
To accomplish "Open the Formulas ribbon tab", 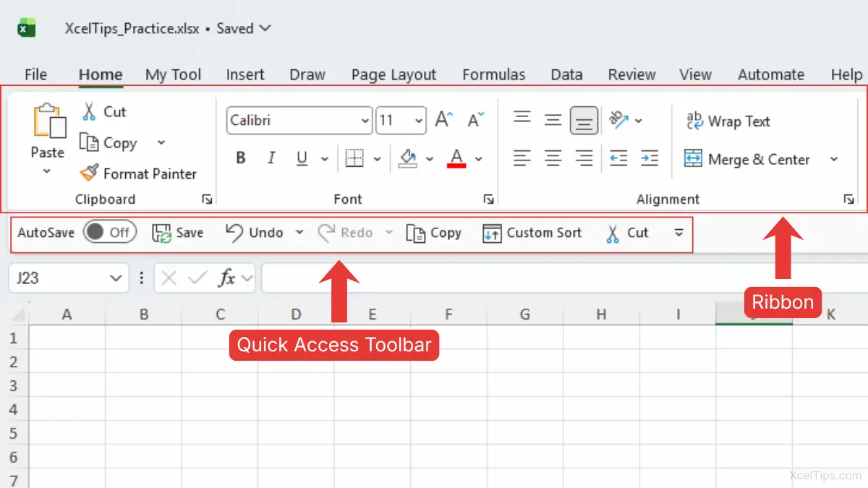I will tap(493, 74).
